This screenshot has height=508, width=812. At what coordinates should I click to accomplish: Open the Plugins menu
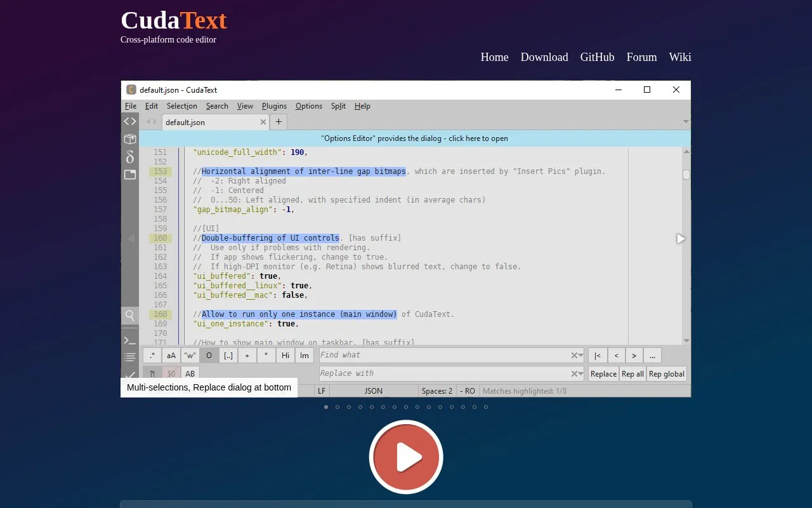click(x=274, y=106)
